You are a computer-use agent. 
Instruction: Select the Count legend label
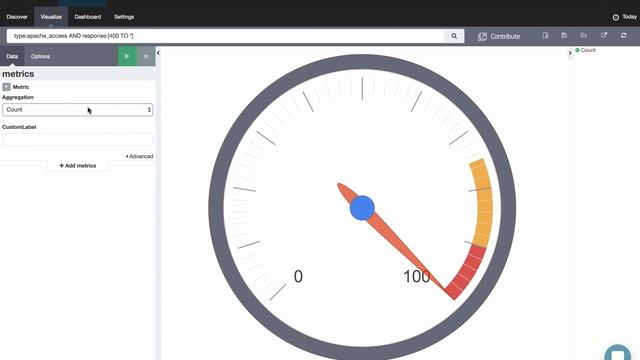click(x=588, y=50)
